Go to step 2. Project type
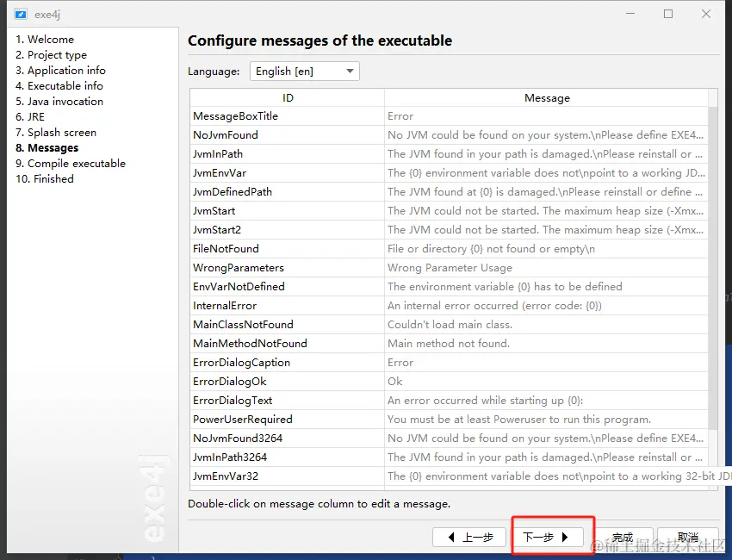 (52, 54)
